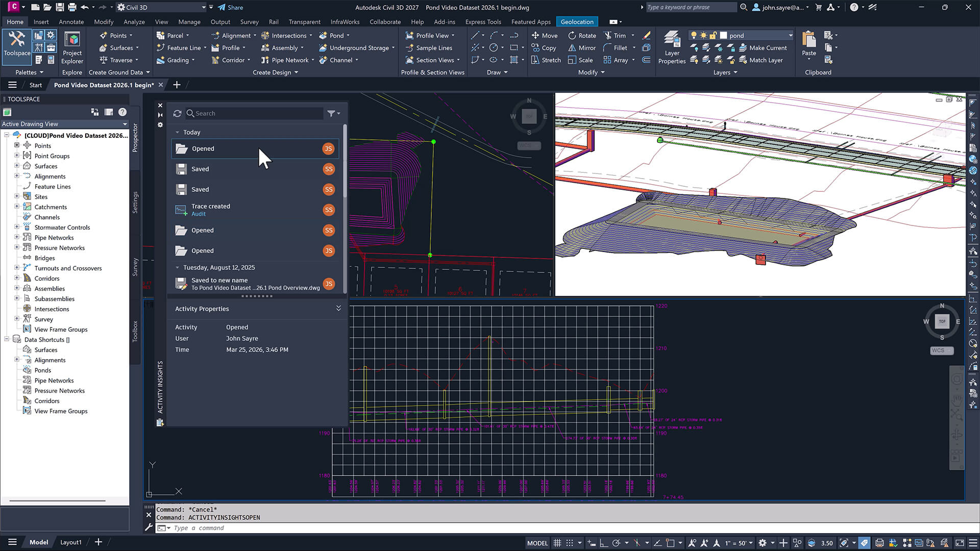
Task: Toggle clean screen in status bar
Action: click(960, 543)
